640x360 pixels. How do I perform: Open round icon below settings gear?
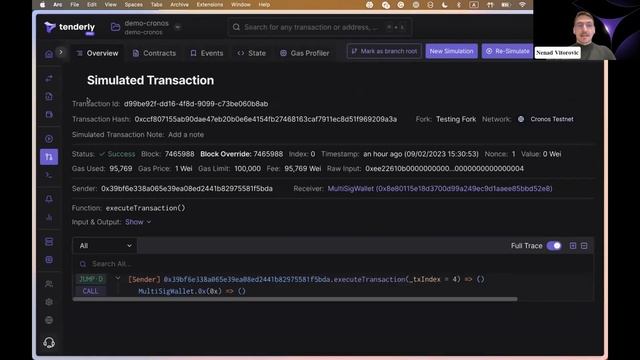[x=49, y=320]
